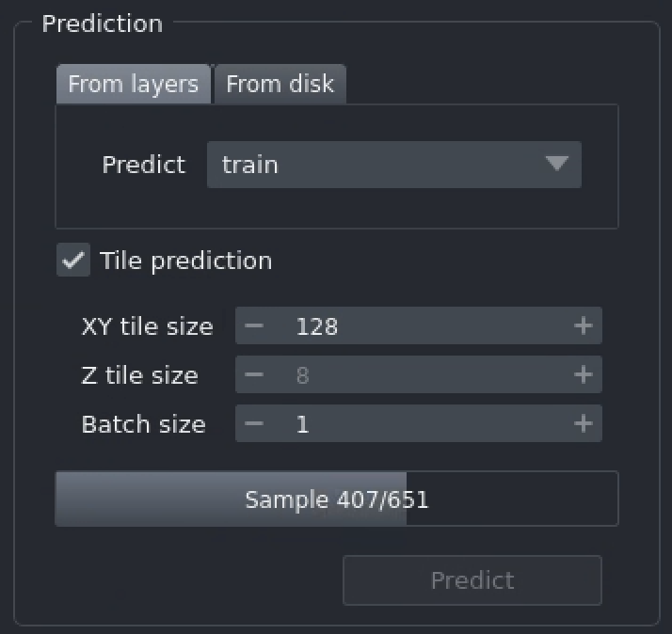Click the XY tile size label
Screen dimensions: 672x634
(147, 327)
